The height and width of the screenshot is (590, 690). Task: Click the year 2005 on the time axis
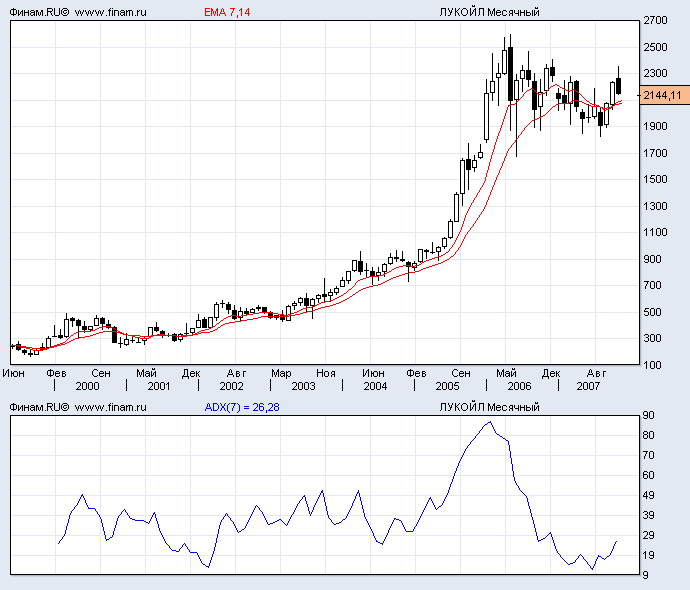448,386
